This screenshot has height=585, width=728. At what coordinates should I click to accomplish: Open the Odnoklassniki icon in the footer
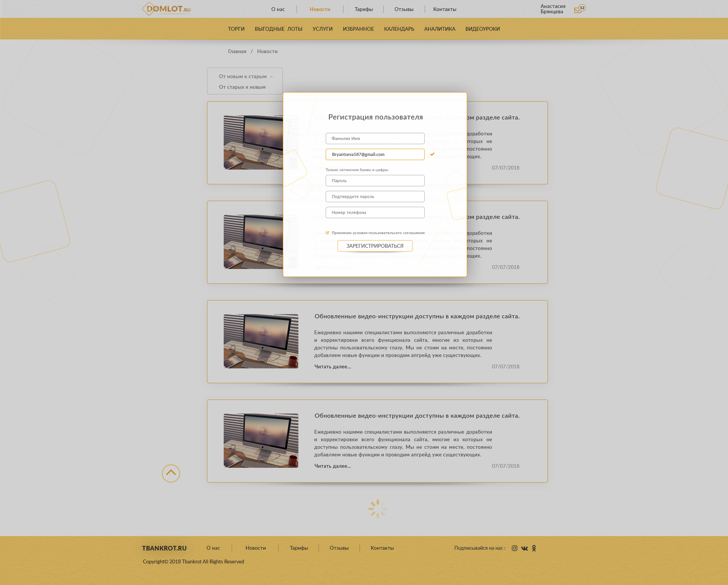click(534, 548)
